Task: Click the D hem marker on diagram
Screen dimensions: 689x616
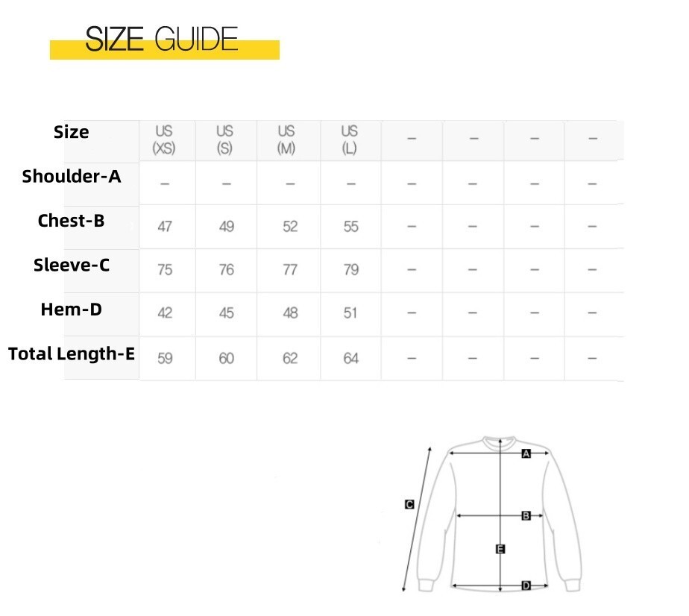Action: point(526,585)
